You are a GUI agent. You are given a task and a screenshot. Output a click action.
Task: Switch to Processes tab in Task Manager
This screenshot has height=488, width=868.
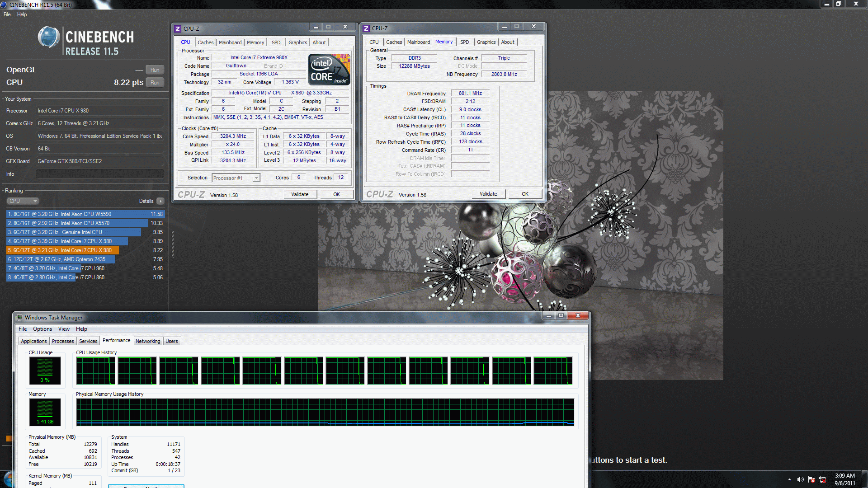[x=63, y=341]
